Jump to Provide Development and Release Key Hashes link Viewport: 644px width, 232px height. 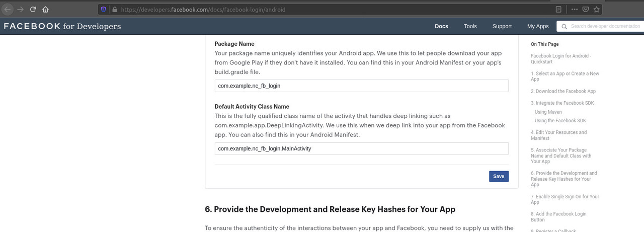pyautogui.click(x=564, y=179)
